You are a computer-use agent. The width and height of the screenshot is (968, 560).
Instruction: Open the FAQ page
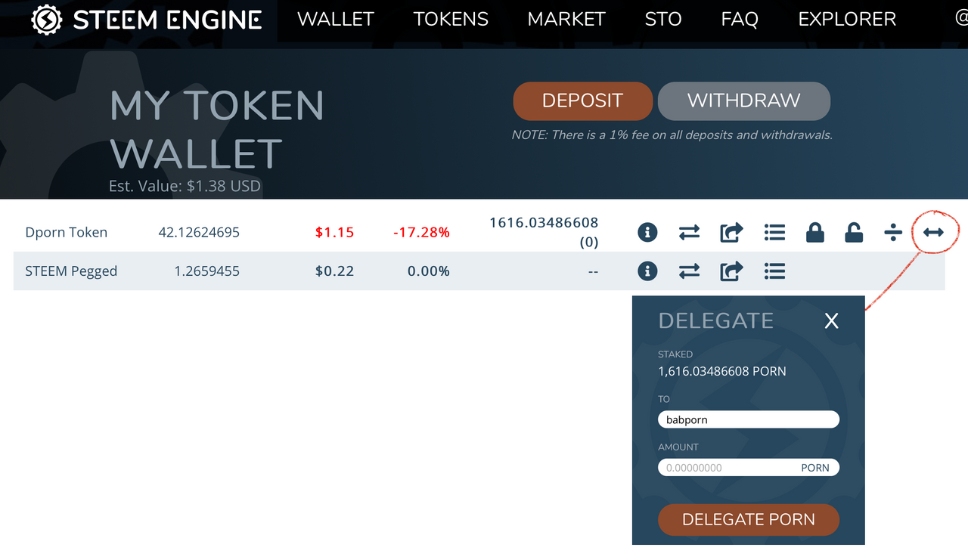[740, 20]
